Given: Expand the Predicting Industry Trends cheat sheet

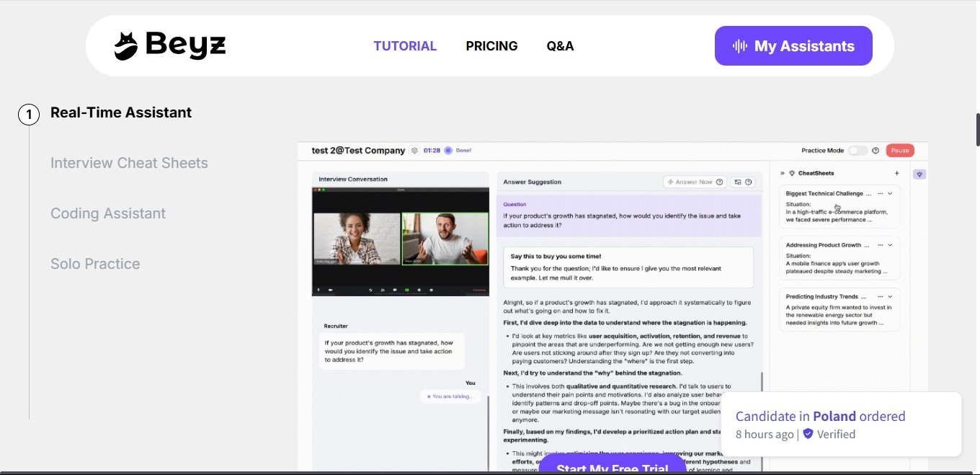Looking at the screenshot, I should pos(890,297).
